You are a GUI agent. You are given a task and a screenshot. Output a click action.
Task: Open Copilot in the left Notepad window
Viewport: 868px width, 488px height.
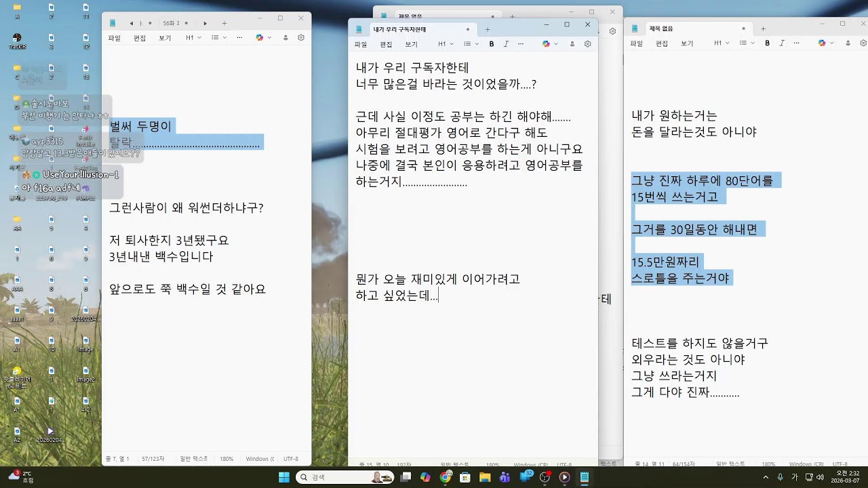[x=259, y=38]
